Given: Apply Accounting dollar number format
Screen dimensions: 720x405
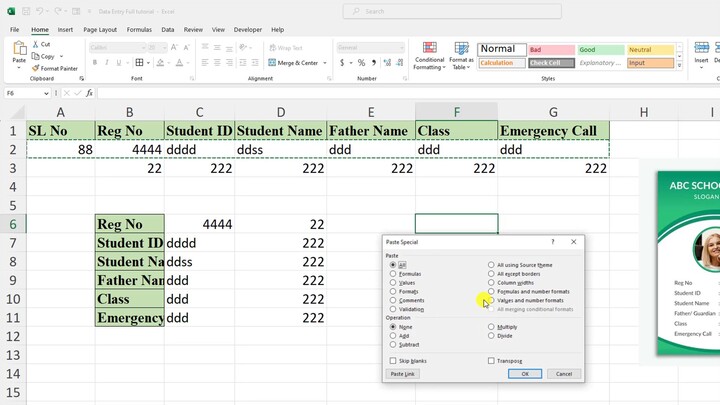Looking at the screenshot, I should tap(342, 62).
